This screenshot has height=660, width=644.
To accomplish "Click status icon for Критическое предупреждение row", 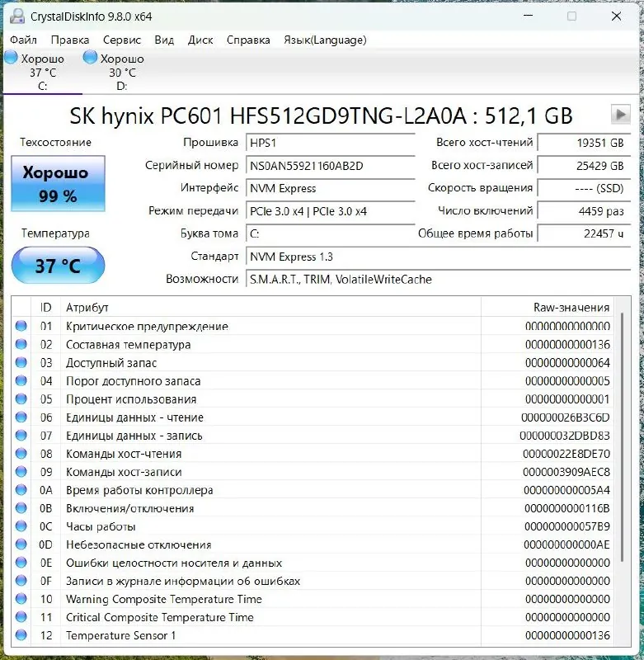I will tap(21, 326).
